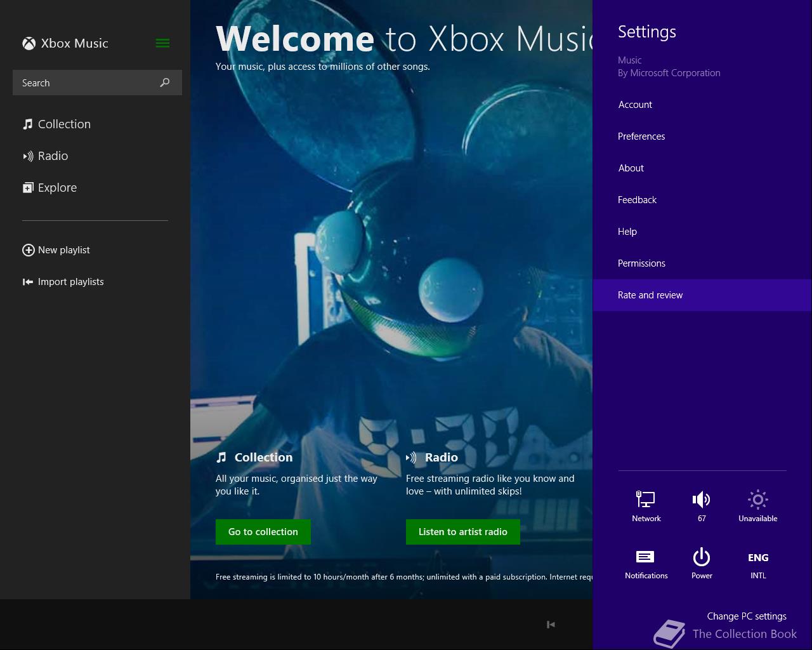Click the New playlist plus circle icon
Screen dimensions: 812x650
[28, 250]
